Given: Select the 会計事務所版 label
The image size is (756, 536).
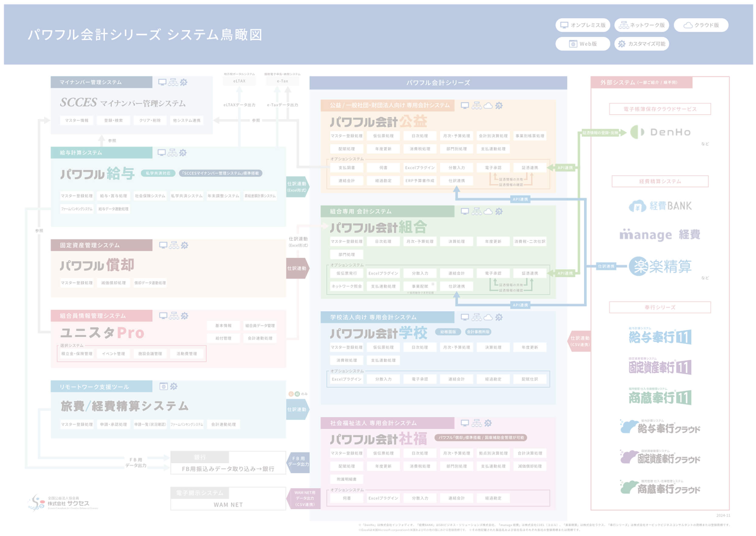Looking at the screenshot, I should pos(478,332).
